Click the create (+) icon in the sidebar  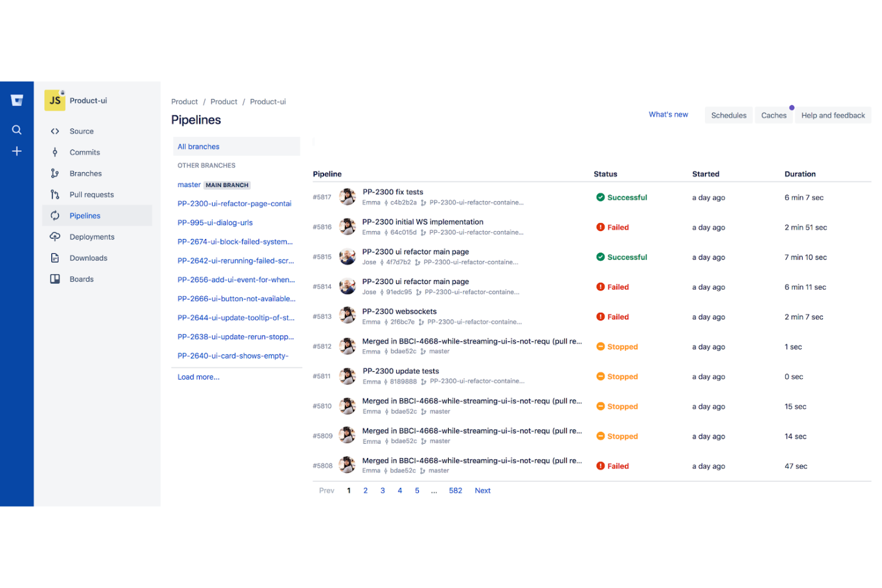pyautogui.click(x=17, y=151)
